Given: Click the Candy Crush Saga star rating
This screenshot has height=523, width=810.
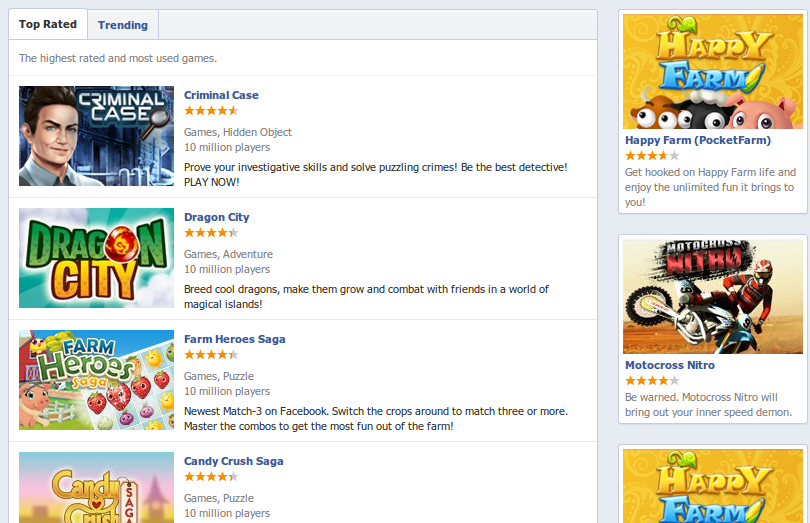Looking at the screenshot, I should point(211,476).
